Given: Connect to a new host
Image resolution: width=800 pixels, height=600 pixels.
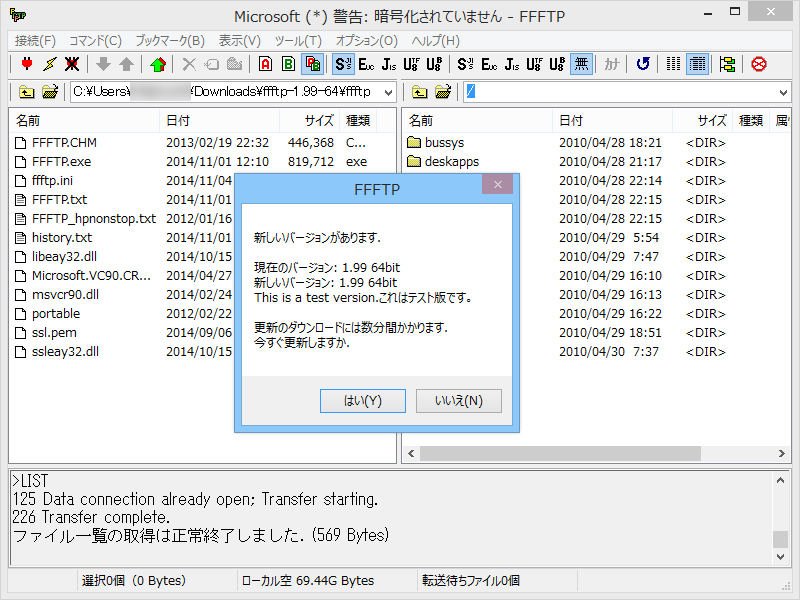Looking at the screenshot, I should pos(24,64).
